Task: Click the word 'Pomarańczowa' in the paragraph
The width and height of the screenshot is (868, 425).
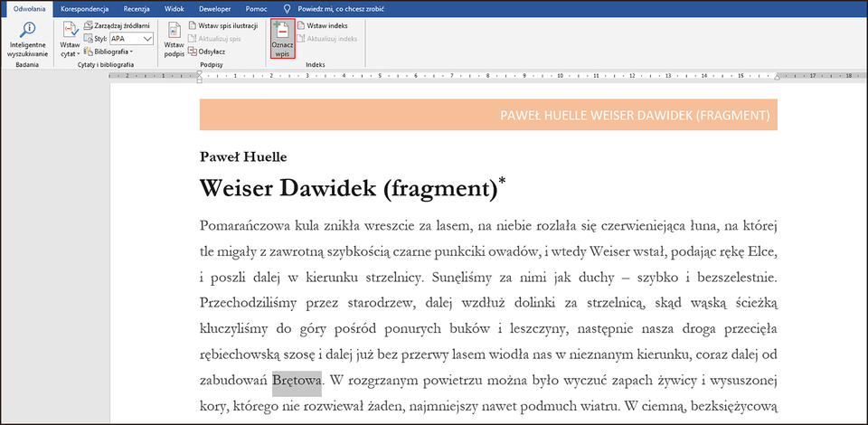Action: [x=245, y=227]
